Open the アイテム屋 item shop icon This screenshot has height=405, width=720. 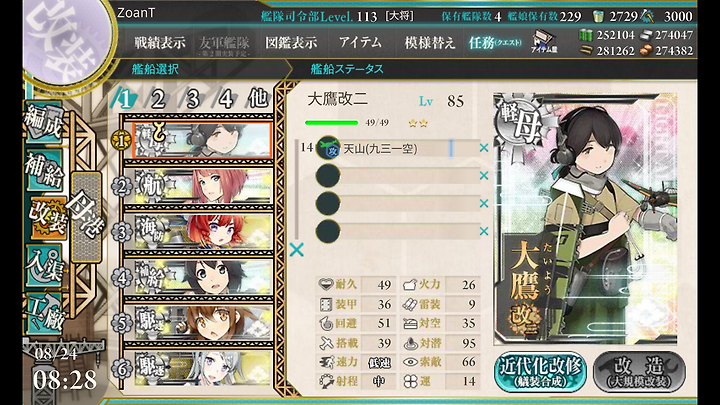545,41
